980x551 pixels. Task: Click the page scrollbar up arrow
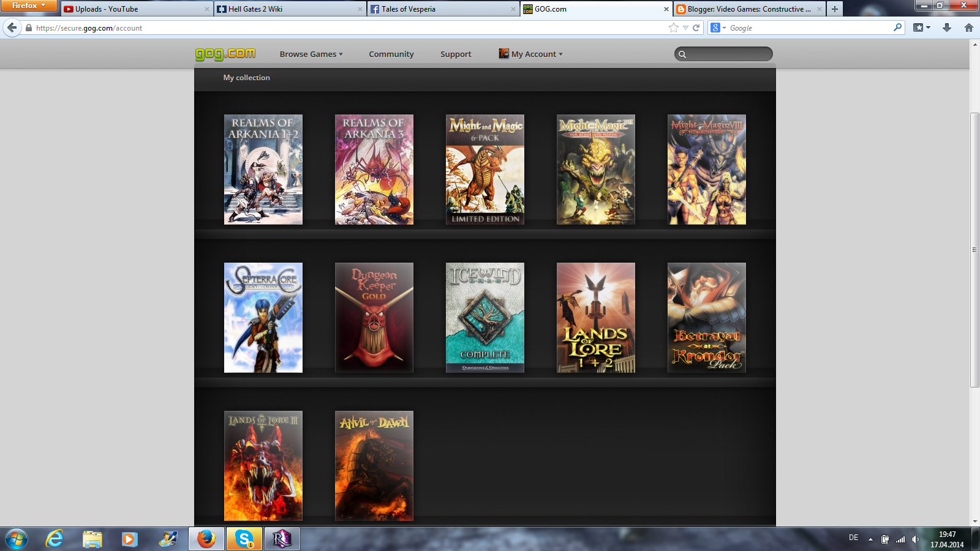[x=974, y=45]
